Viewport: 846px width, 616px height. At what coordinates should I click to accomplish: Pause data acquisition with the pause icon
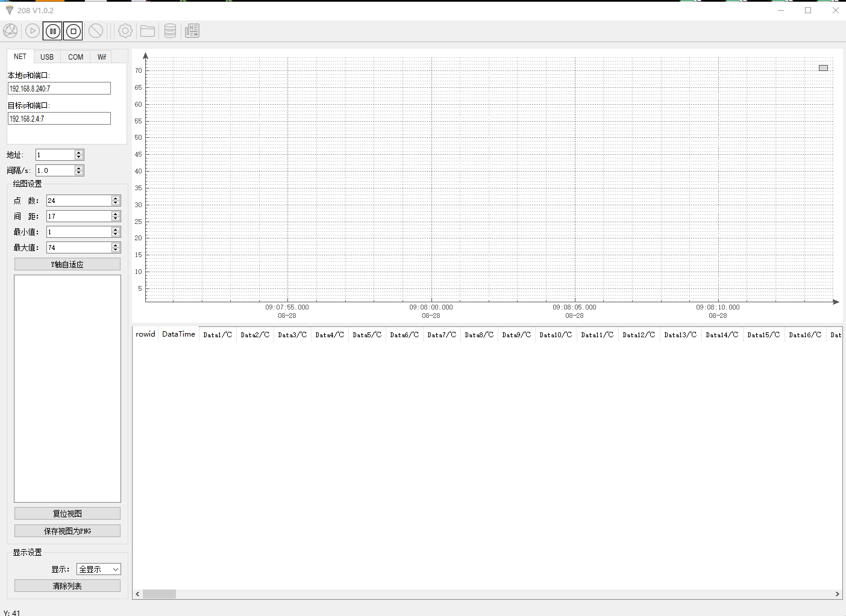[x=52, y=31]
